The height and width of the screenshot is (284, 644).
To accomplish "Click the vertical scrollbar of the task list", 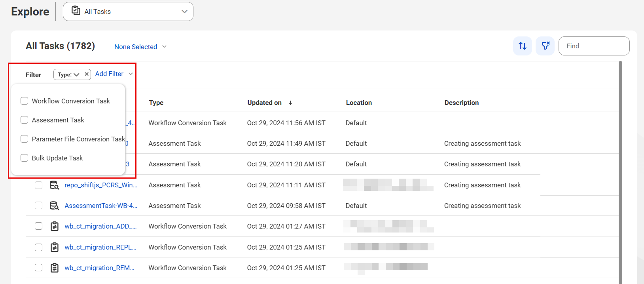I will (620, 172).
